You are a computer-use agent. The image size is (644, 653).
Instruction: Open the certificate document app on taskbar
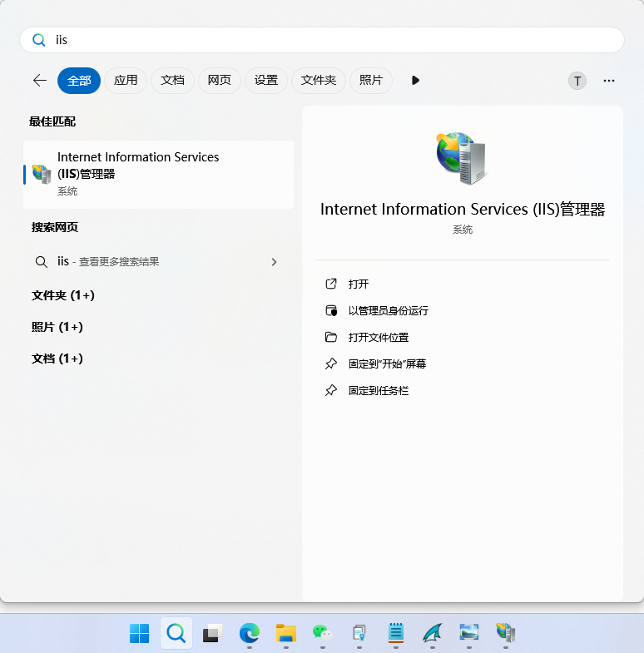pyautogui.click(x=359, y=633)
